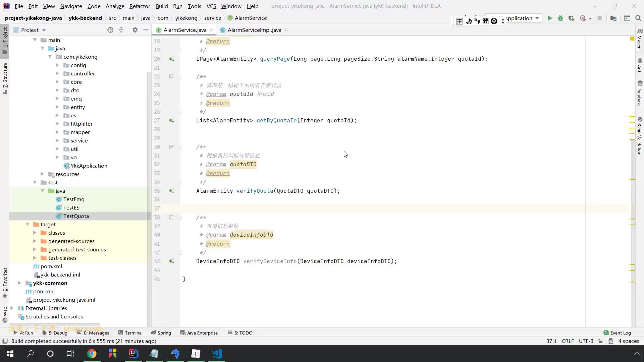The width and height of the screenshot is (644, 362).
Task: Start debugging with the bug icon
Action: 560,18
